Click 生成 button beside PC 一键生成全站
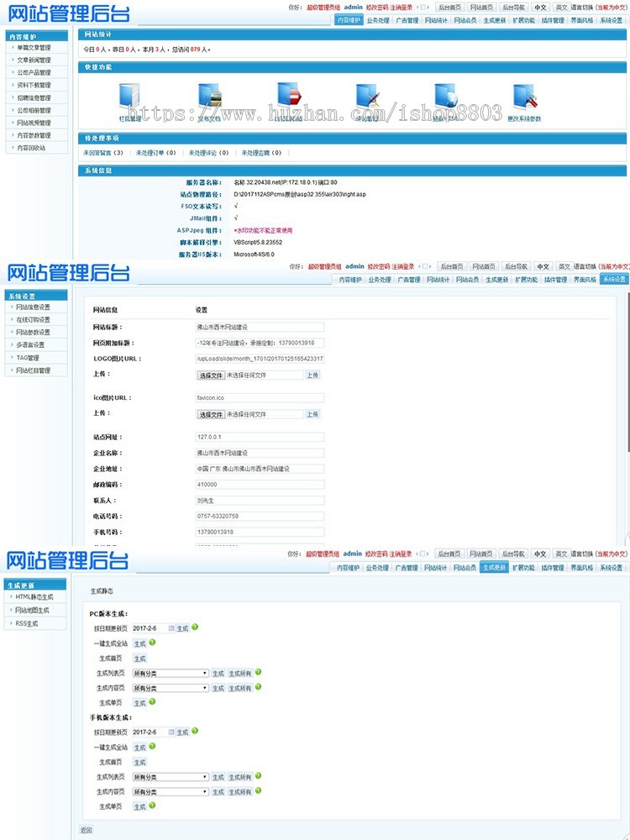Viewport: 630px width, 840px height. tap(139, 643)
